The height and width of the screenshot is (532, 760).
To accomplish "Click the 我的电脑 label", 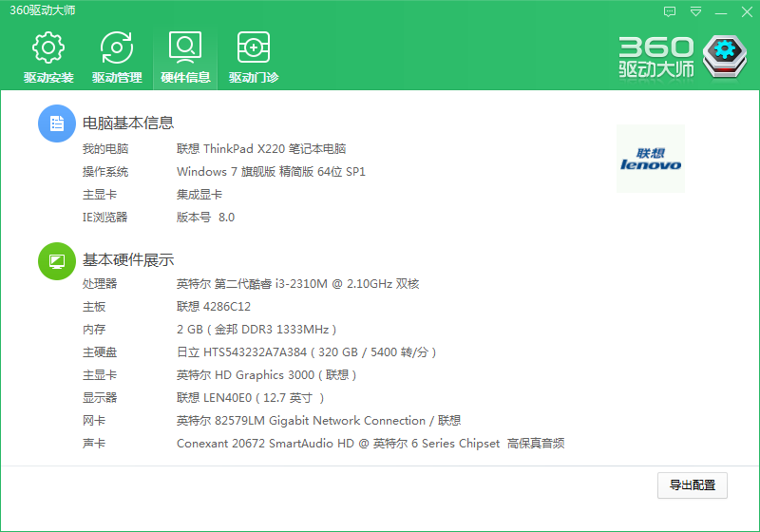I will 105,149.
